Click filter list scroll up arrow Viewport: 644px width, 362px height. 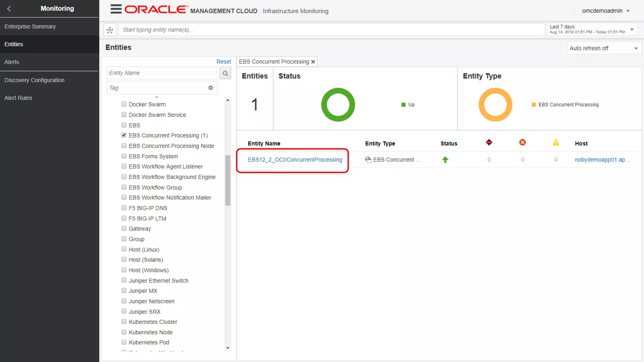point(228,100)
